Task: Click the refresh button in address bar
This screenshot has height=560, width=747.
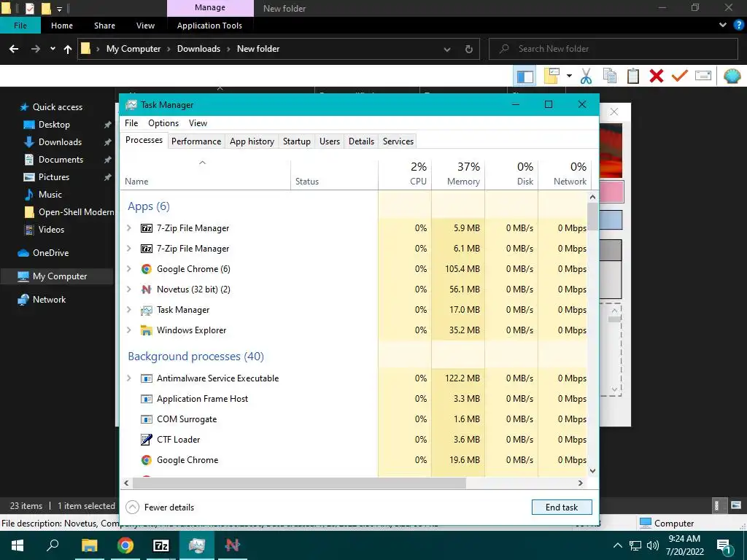Action: point(469,49)
